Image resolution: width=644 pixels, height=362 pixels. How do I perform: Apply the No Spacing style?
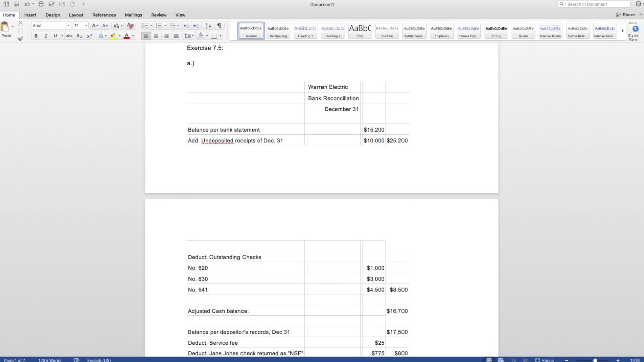tap(278, 31)
